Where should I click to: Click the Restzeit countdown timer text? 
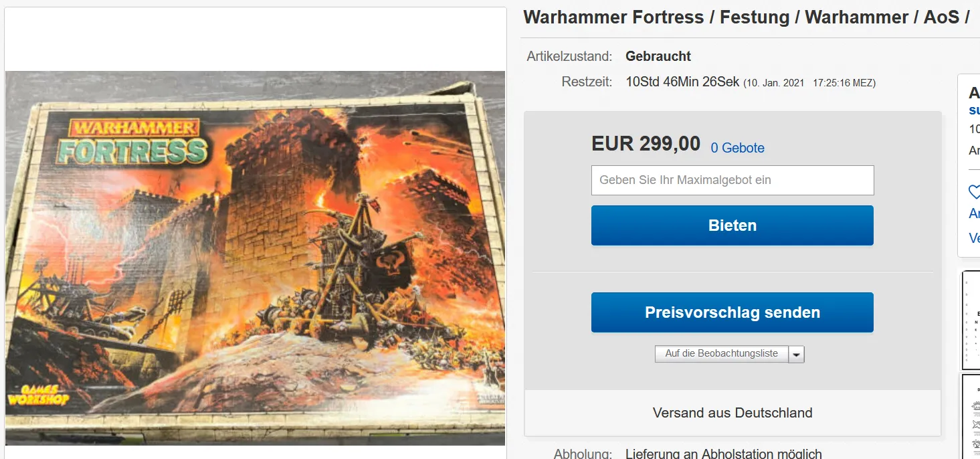coord(682,82)
